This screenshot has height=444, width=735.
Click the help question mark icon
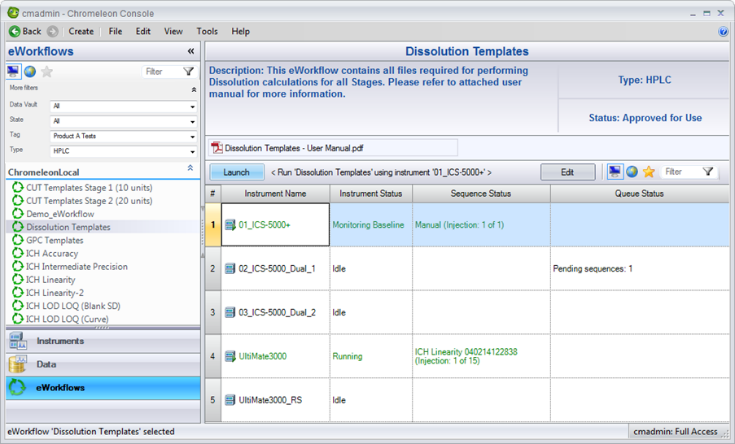coord(723,32)
